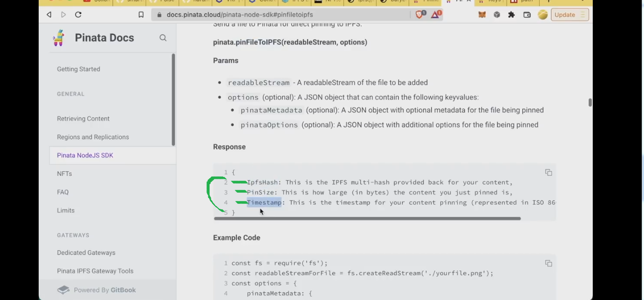This screenshot has width=644, height=300.
Task: Open the Brave Wallet icon
Action: (527, 15)
